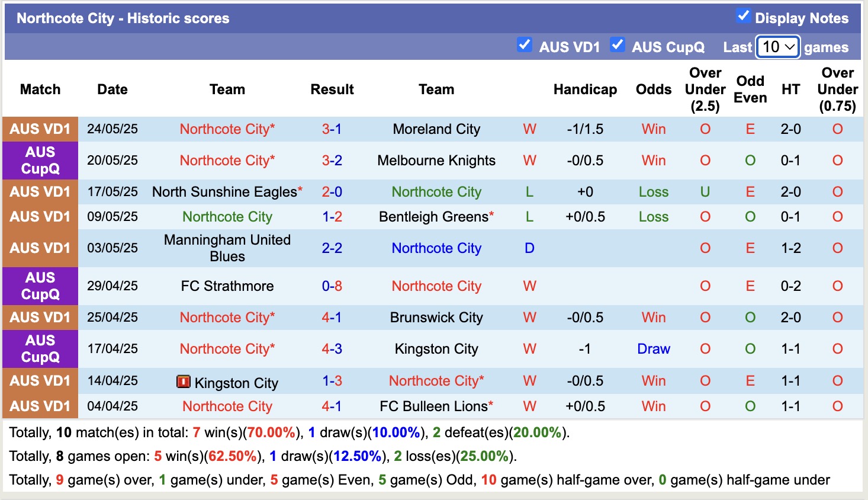Toggle the Display Notes checkbox
Image resolution: width=868 pixels, height=500 pixels.
[x=743, y=17]
